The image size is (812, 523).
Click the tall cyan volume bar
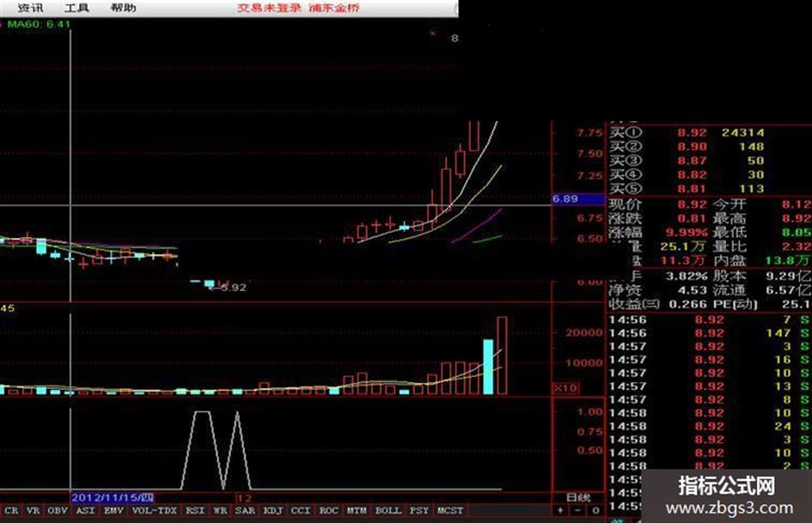tap(488, 367)
